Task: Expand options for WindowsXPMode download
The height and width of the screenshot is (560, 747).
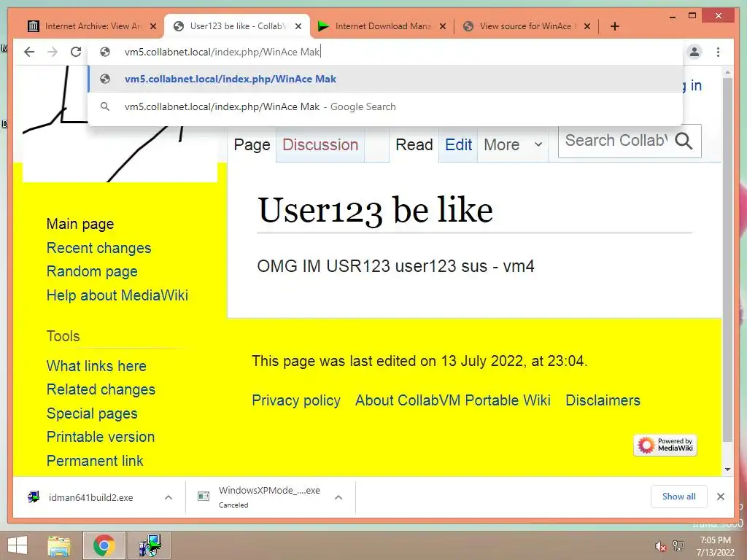Action: (338, 497)
